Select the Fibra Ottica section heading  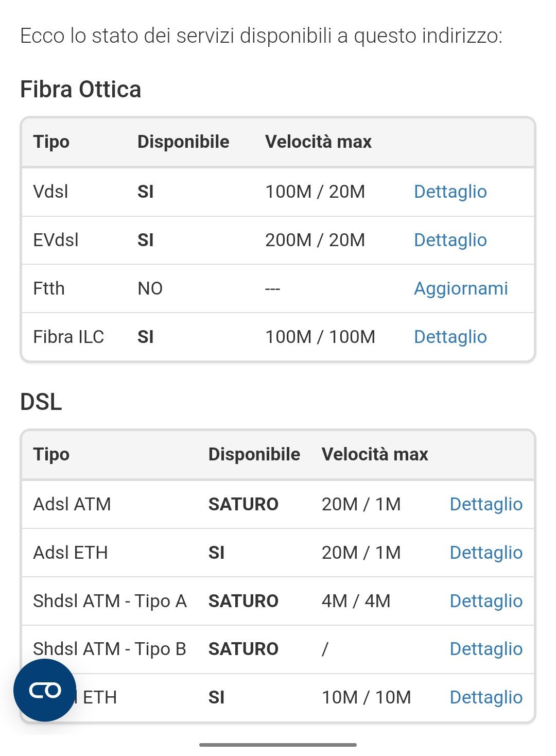pos(80,90)
